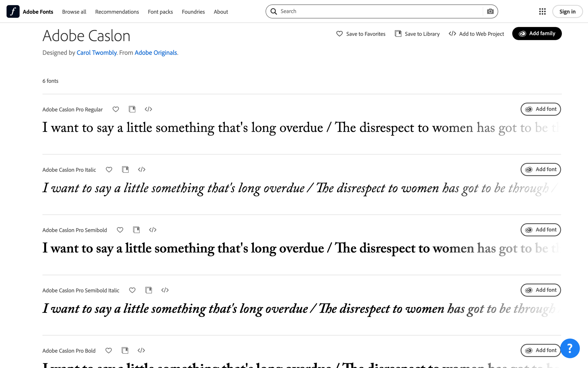Save Adobe Caslon Pro Italic to library icon
The height and width of the screenshot is (368, 588).
point(125,170)
